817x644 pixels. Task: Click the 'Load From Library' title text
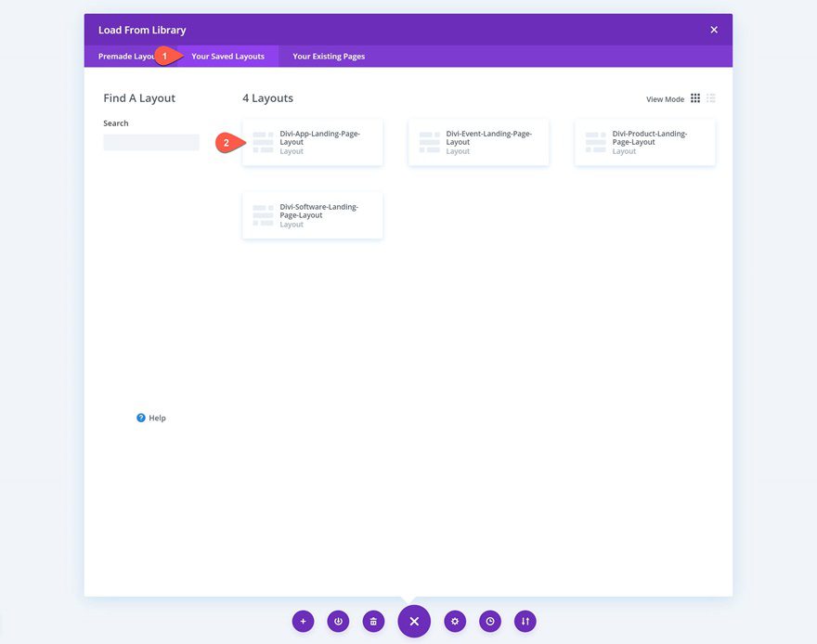pyautogui.click(x=142, y=31)
